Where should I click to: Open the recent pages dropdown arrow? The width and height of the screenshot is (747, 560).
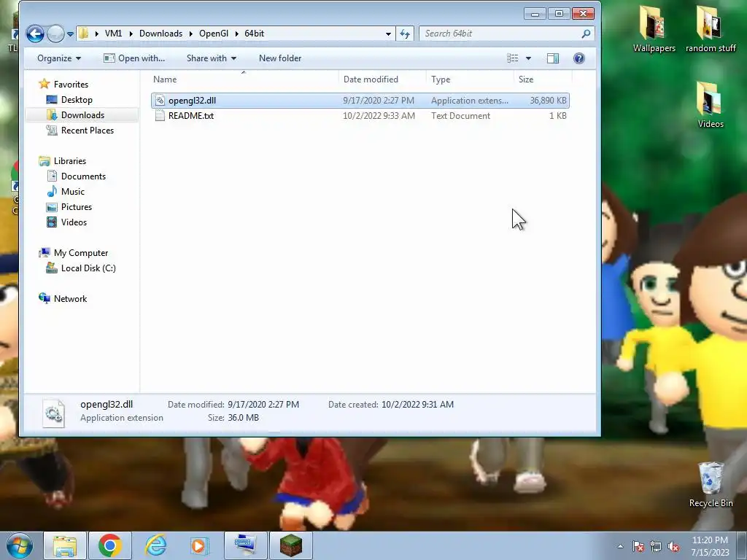tap(71, 34)
